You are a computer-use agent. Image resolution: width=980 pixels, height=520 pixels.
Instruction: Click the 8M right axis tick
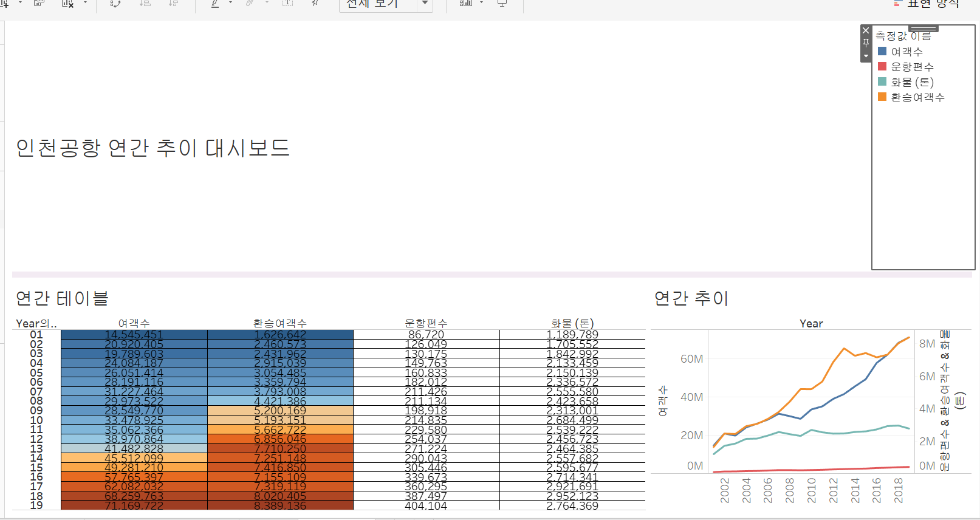coord(927,344)
